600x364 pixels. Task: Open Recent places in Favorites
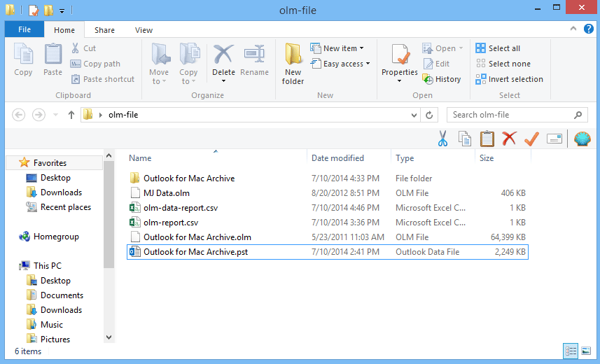tap(65, 207)
